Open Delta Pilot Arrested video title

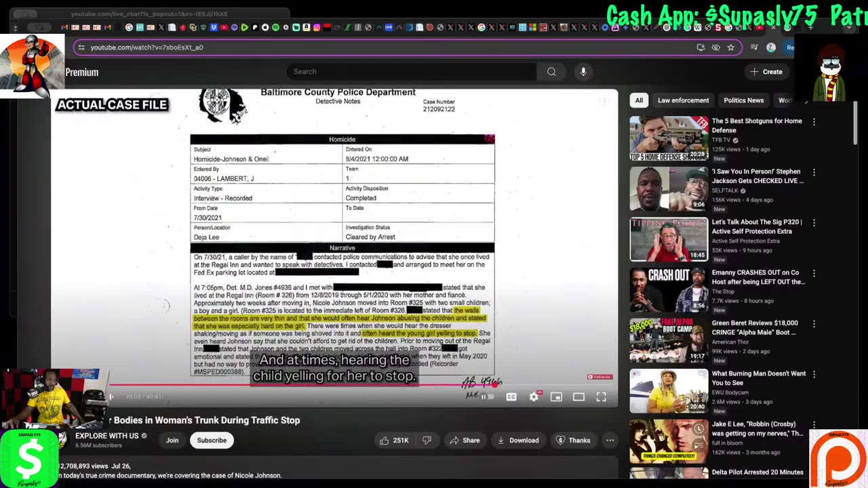[x=757, y=472]
